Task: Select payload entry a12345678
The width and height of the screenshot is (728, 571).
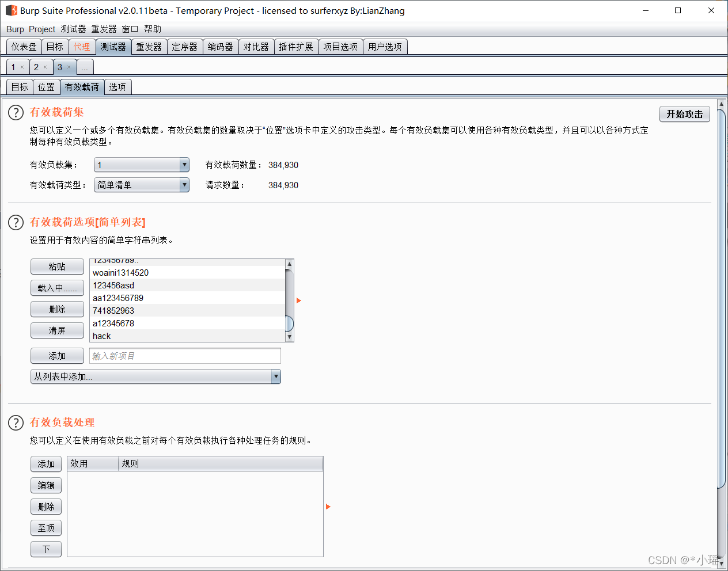Action: click(x=187, y=323)
